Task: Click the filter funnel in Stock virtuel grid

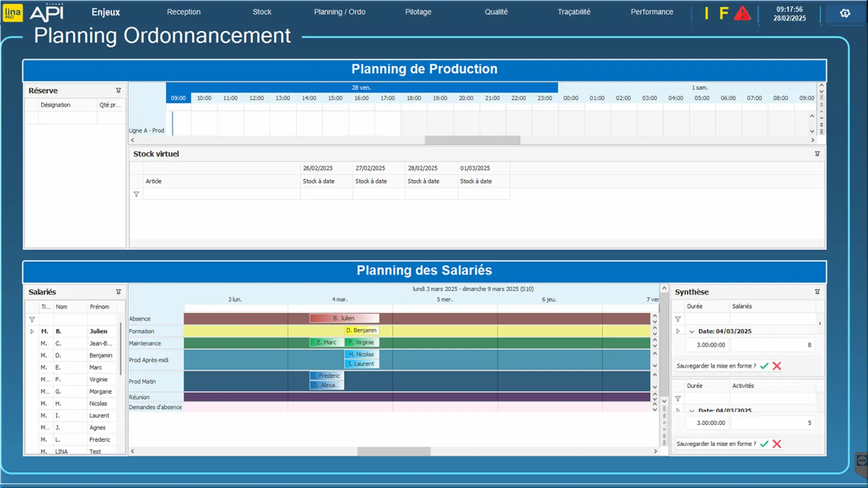Action: pyautogui.click(x=136, y=194)
